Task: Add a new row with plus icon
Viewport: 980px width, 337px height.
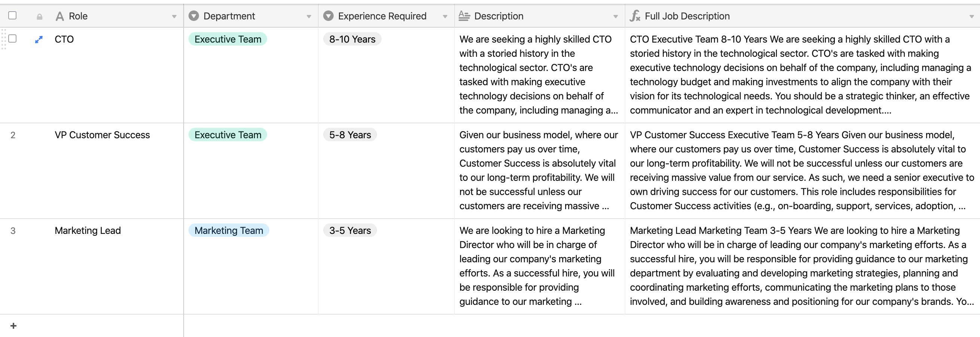Action: point(13,325)
